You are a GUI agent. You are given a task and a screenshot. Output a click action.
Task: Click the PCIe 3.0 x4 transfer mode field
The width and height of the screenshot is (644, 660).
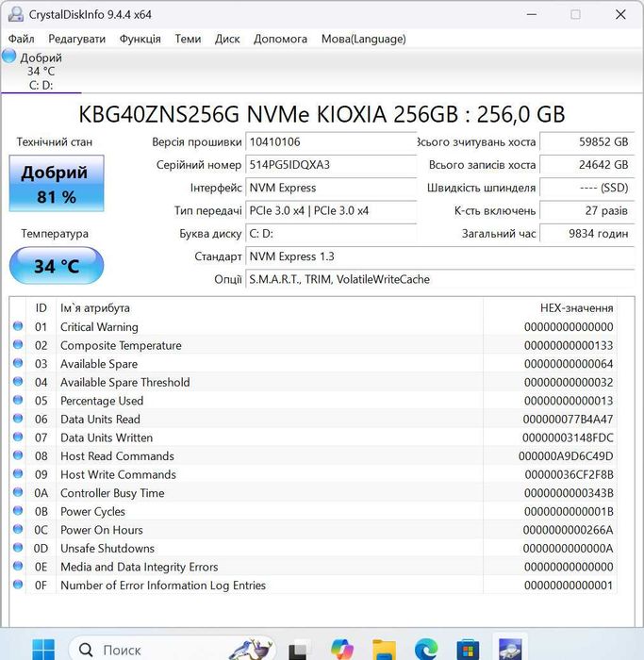click(x=331, y=210)
